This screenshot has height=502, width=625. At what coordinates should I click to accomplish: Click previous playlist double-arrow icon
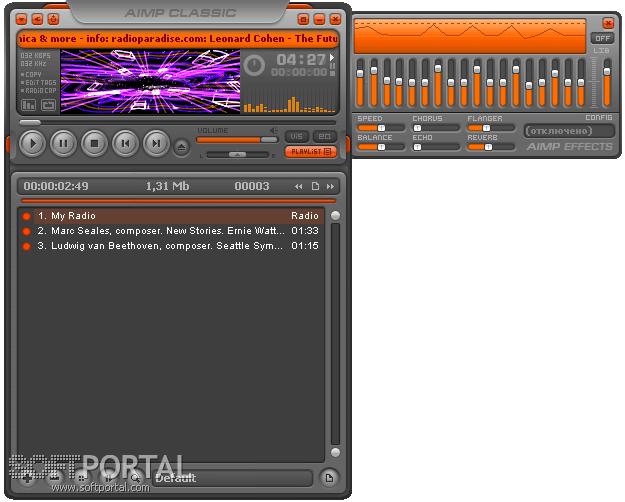click(x=299, y=187)
